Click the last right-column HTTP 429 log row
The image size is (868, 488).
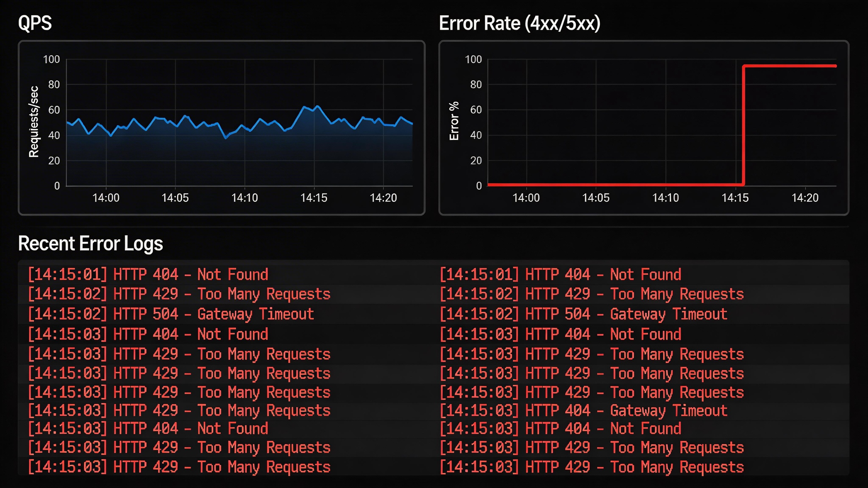(591, 467)
